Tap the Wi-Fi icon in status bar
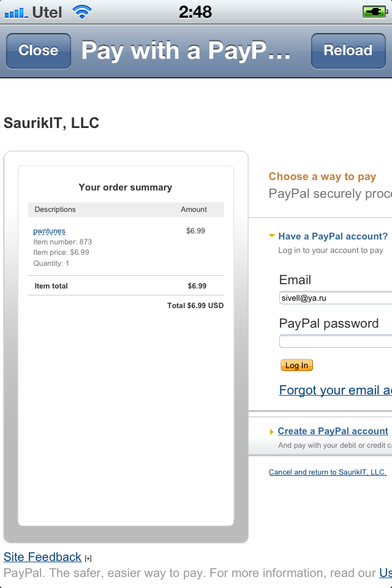This screenshot has height=588, width=392. pyautogui.click(x=81, y=12)
